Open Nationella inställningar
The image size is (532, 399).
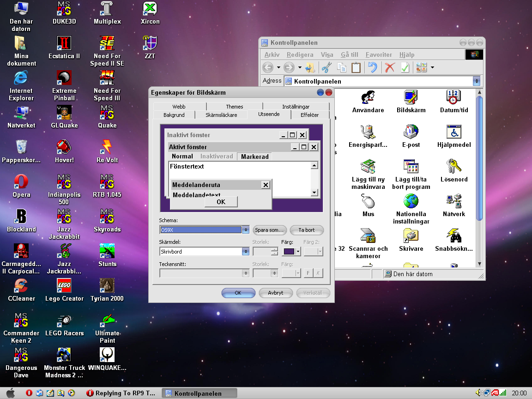(411, 202)
